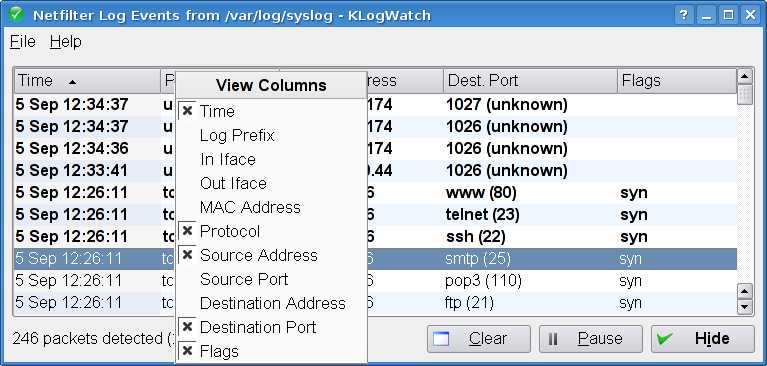This screenshot has width=767, height=366.
Task: Enable the Destination Address column
Action: 271,303
